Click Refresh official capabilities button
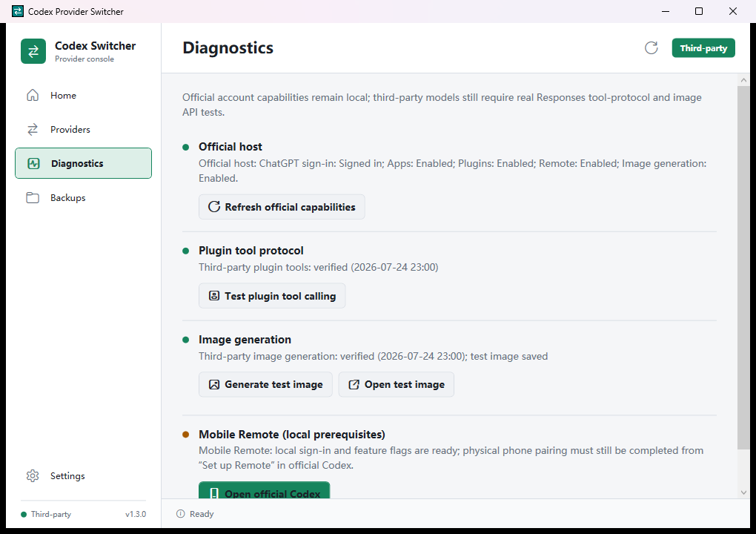 coord(282,207)
